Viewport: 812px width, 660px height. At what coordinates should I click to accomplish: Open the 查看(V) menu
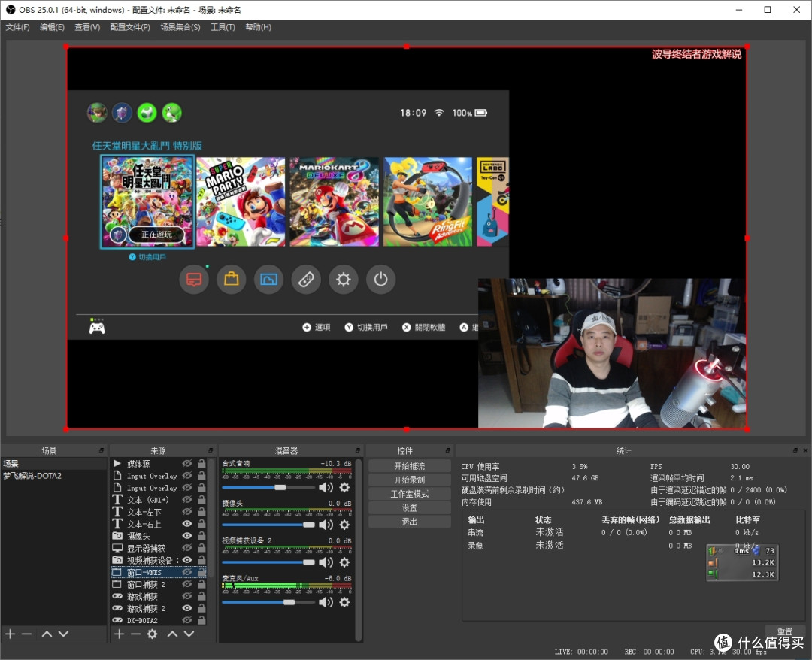click(87, 27)
